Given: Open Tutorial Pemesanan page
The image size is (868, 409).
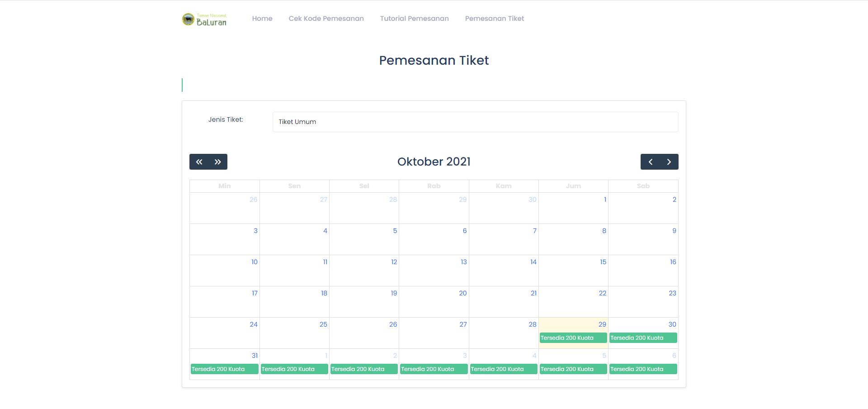Looking at the screenshot, I should (414, 19).
